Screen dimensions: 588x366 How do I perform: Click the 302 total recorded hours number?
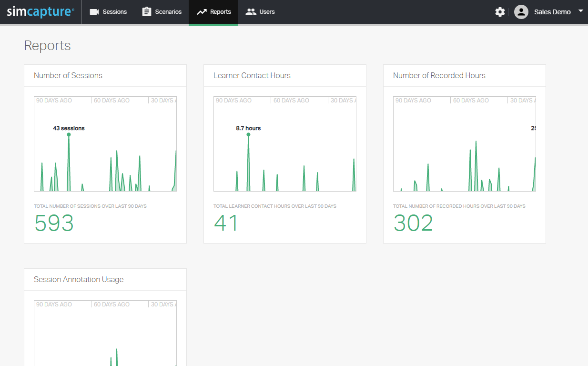tap(413, 223)
